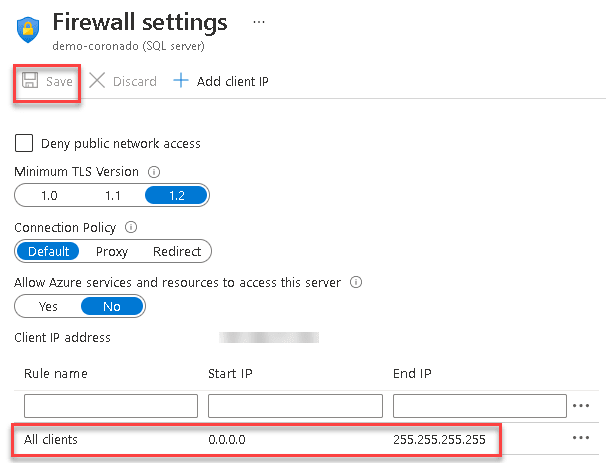Click the Start IP input field
The width and height of the screenshot is (606, 463).
point(295,405)
